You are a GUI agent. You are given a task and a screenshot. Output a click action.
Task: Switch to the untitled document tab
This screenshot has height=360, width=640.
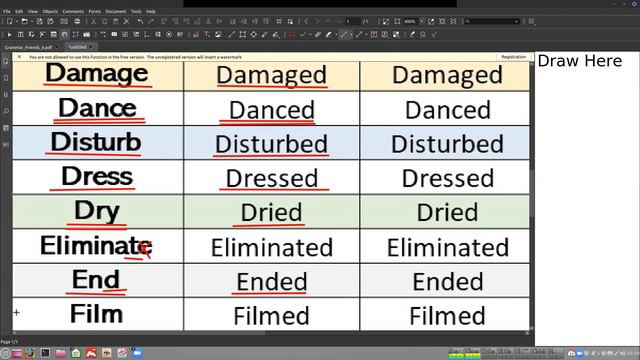click(80, 47)
